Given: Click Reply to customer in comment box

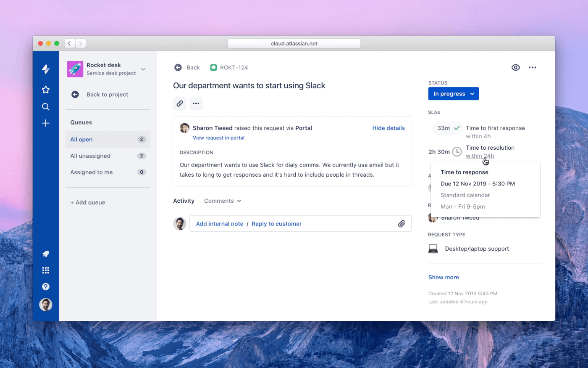Looking at the screenshot, I should [x=276, y=224].
